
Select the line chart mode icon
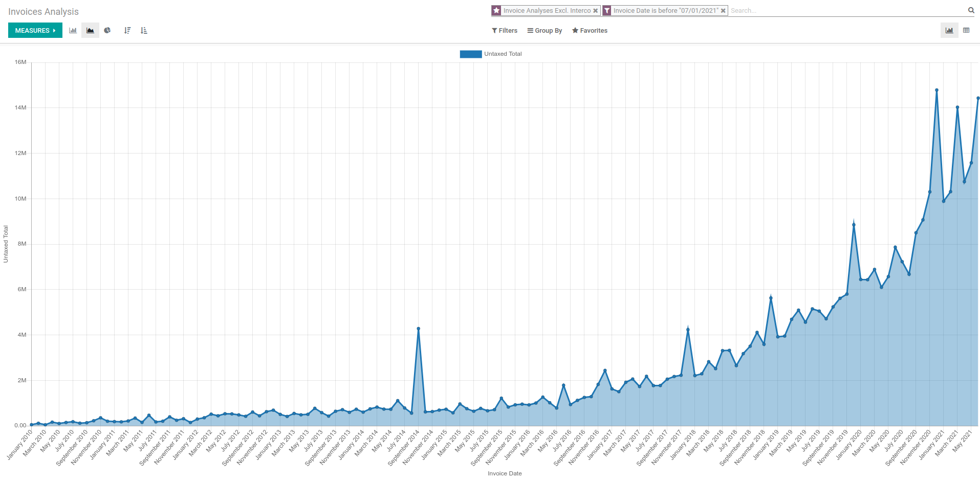pos(90,31)
